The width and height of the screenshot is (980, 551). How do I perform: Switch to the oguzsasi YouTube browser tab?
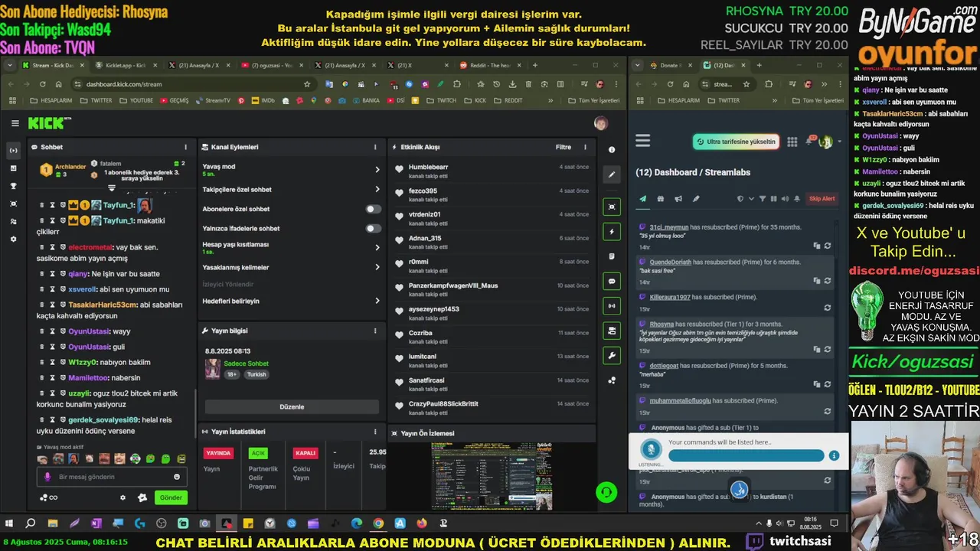[x=272, y=65]
